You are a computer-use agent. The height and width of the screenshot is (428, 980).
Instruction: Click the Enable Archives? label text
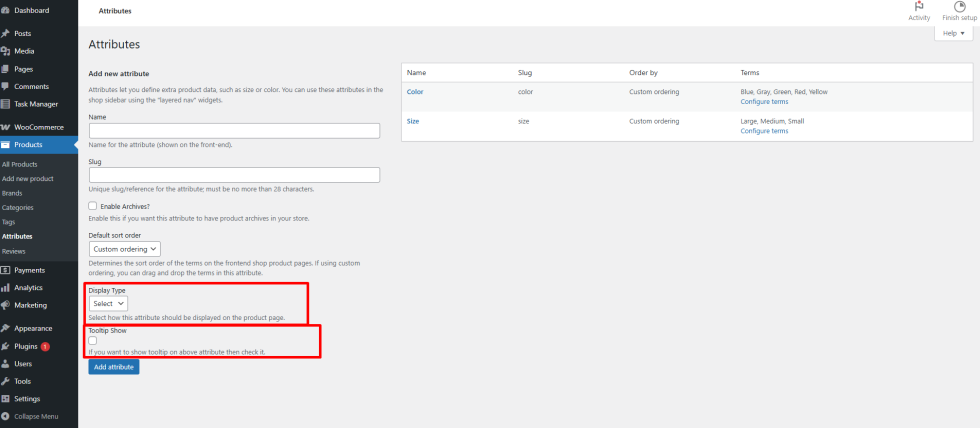[125, 206]
